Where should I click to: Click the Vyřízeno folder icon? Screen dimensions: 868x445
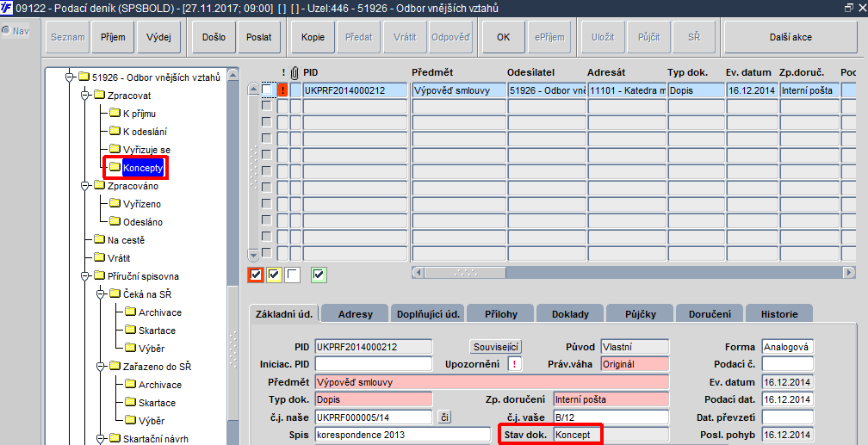[115, 203]
